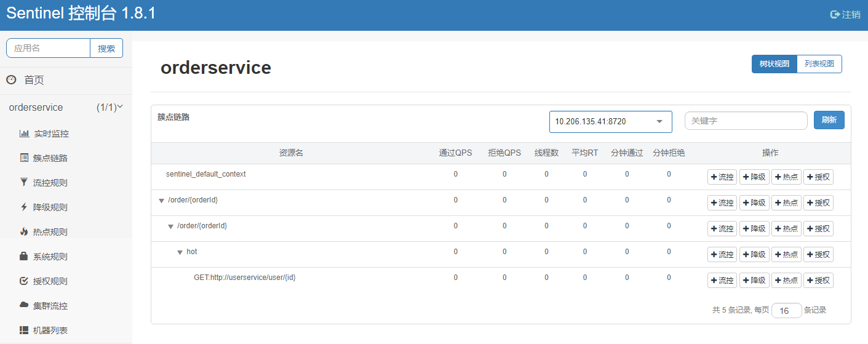Click the lightning bolt icon for 降级规则
The image size is (868, 344).
click(x=24, y=207)
